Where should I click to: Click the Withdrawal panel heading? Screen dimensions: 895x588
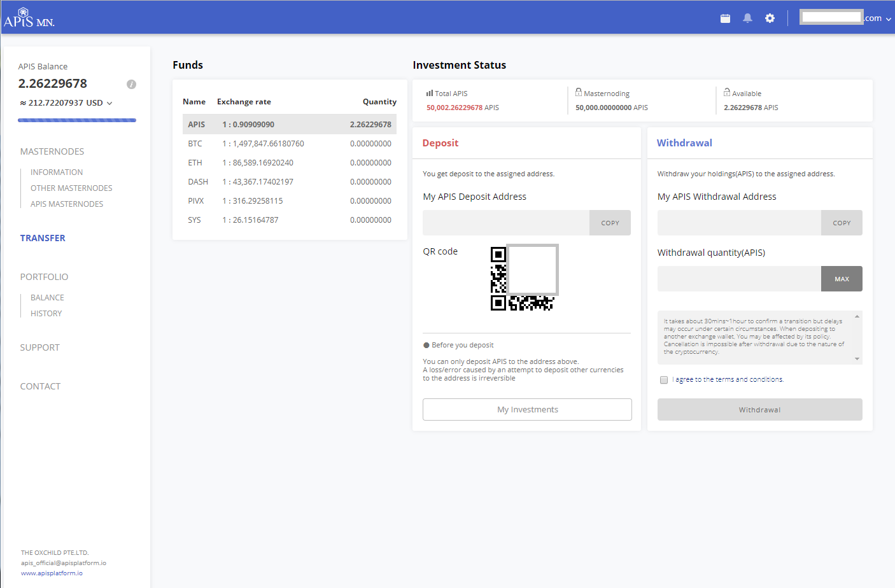684,143
